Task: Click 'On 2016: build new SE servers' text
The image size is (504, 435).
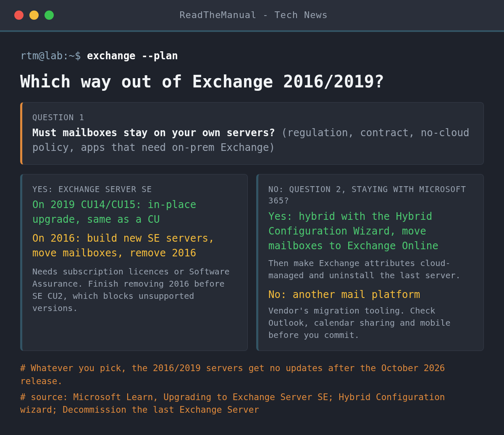Action: (123, 245)
